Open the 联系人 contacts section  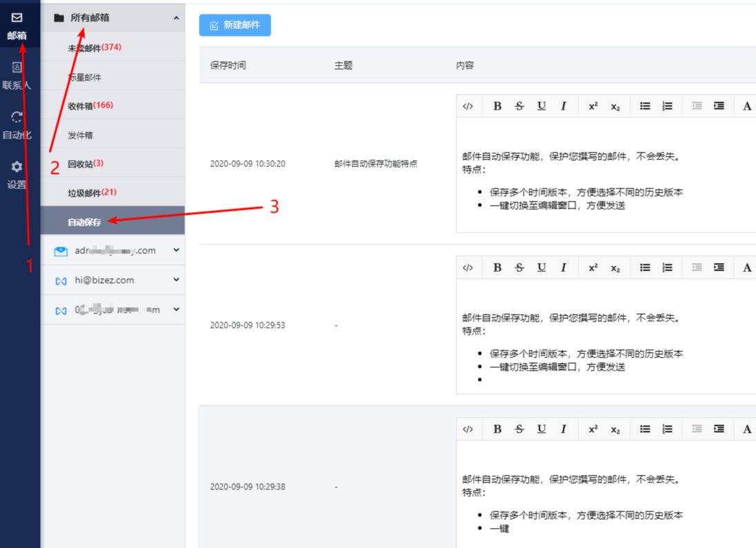[x=17, y=76]
